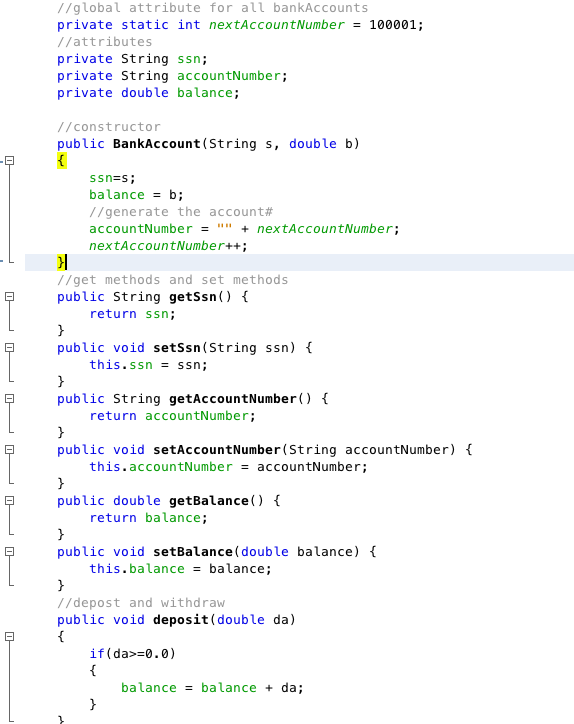Click the deposit method name

[181, 620]
